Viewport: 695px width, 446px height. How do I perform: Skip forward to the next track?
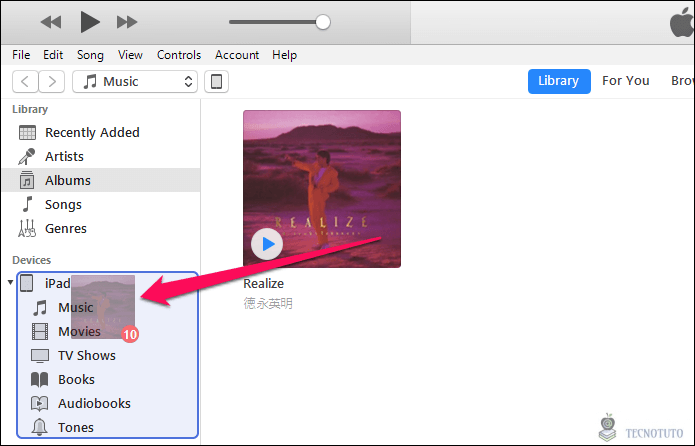127,22
